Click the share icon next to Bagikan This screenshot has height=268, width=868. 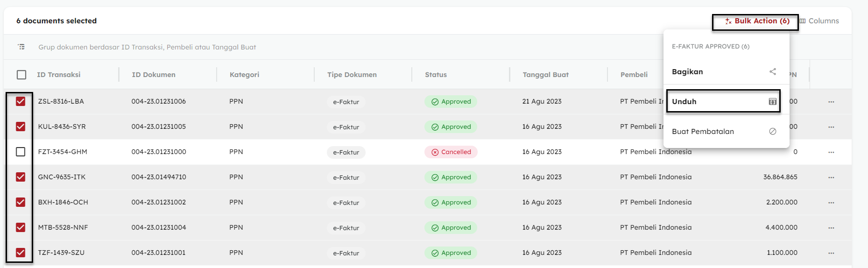(773, 71)
